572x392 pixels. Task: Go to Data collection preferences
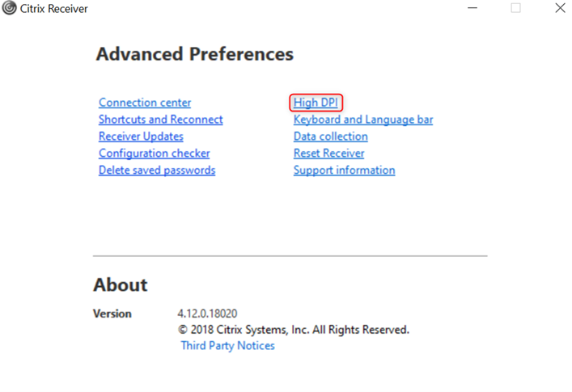(331, 137)
